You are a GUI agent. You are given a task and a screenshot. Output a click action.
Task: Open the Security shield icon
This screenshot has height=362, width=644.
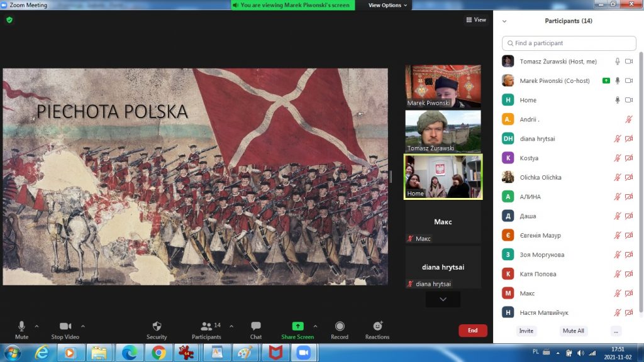157,326
